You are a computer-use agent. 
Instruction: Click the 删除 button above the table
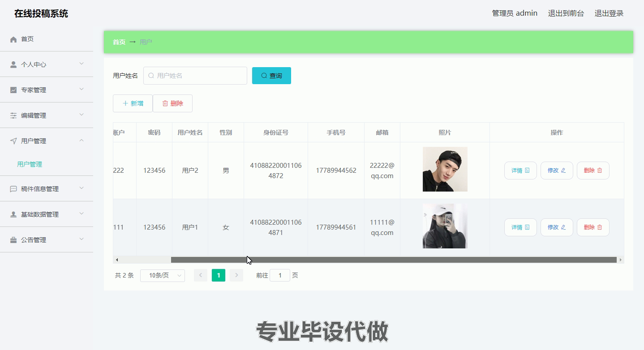point(172,103)
